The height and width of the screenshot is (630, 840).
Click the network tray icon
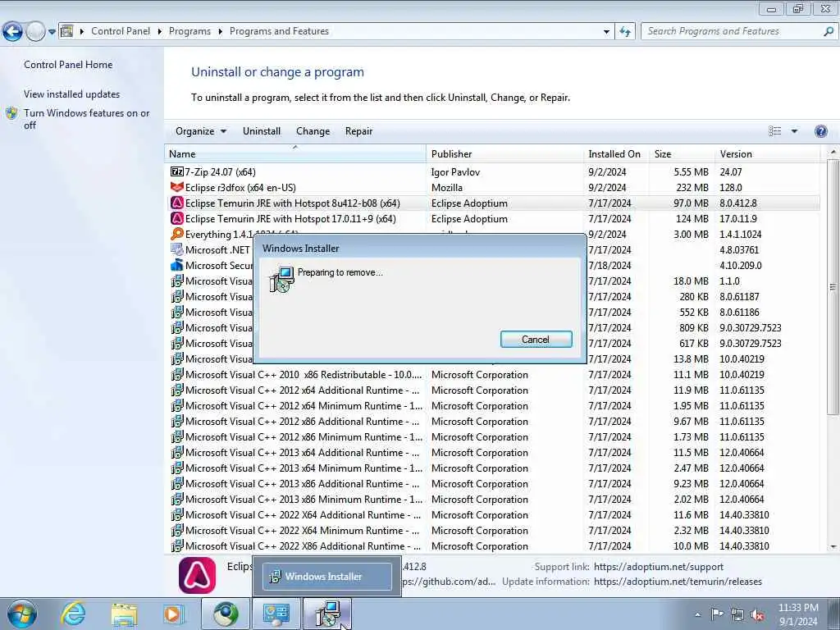pos(737,615)
